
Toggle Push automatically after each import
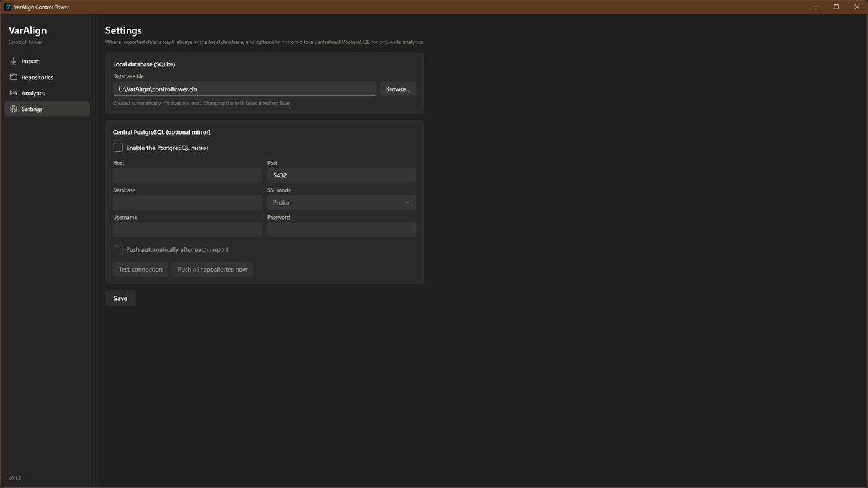coord(118,249)
